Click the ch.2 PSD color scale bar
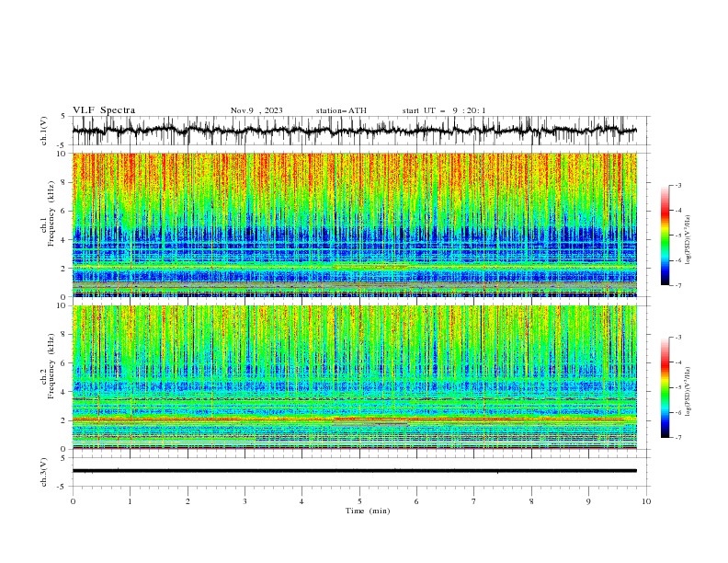 click(x=665, y=387)
